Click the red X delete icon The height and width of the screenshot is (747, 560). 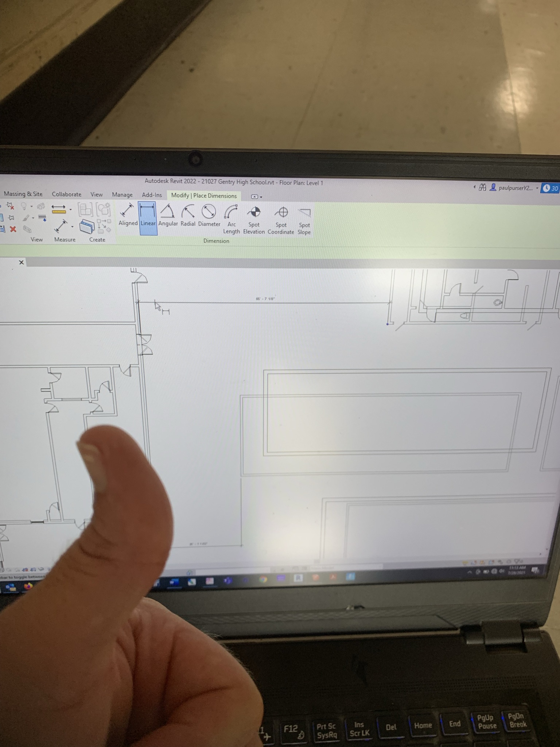pyautogui.click(x=13, y=229)
